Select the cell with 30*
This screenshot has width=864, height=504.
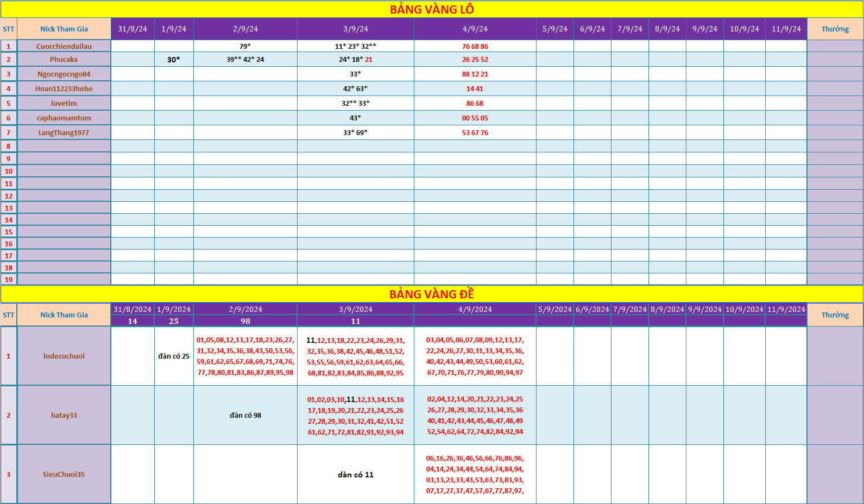tap(174, 59)
